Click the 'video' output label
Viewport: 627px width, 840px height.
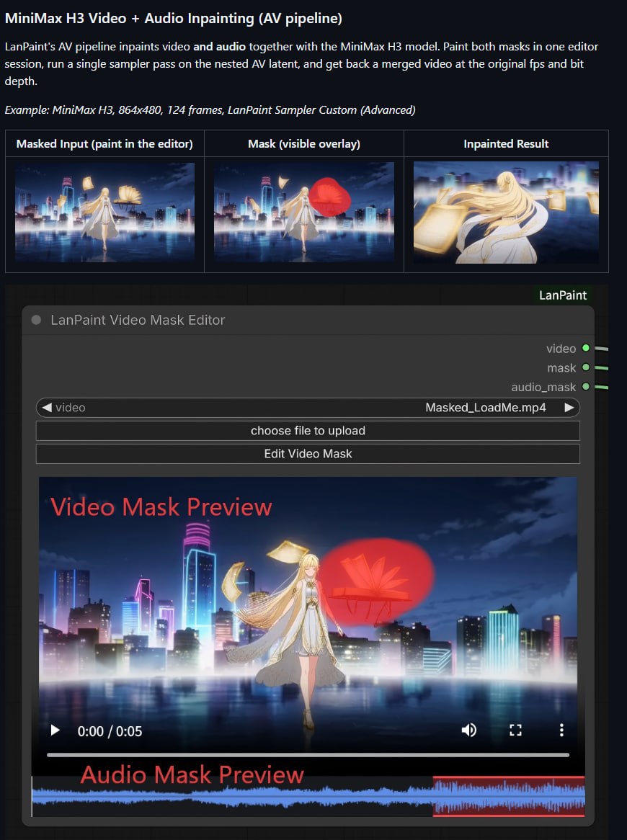click(561, 349)
